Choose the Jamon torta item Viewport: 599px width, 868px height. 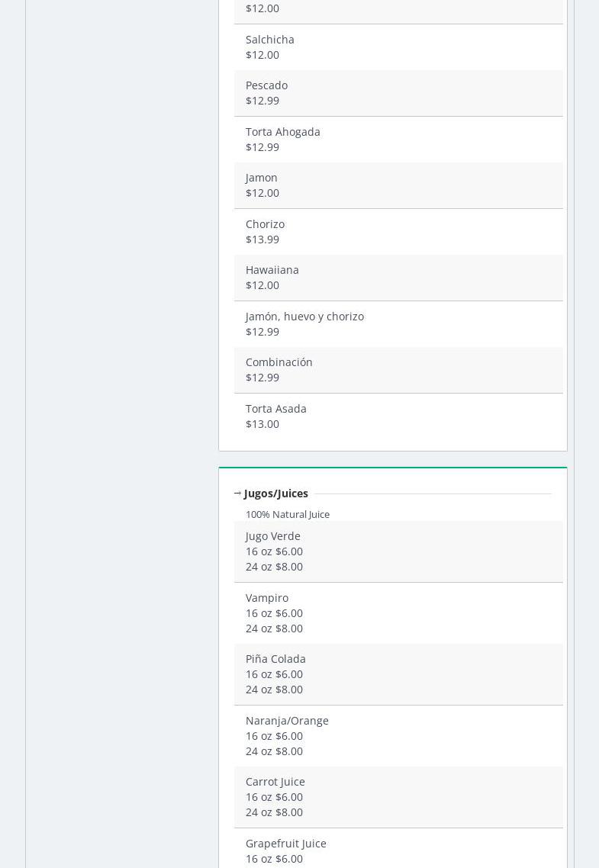tap(261, 178)
